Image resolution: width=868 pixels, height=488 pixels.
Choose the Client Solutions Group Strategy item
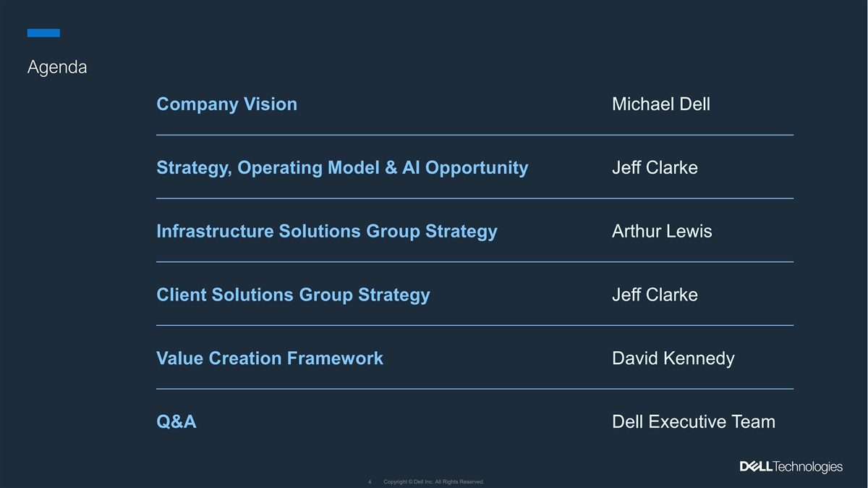pyautogui.click(x=293, y=295)
